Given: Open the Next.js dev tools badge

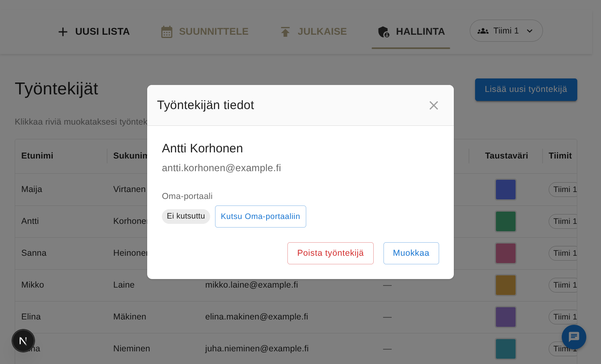Looking at the screenshot, I should click(x=23, y=341).
